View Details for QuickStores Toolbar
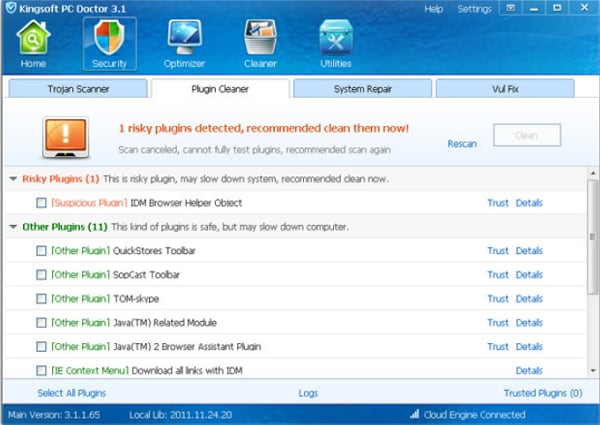The image size is (600, 425). point(529,251)
